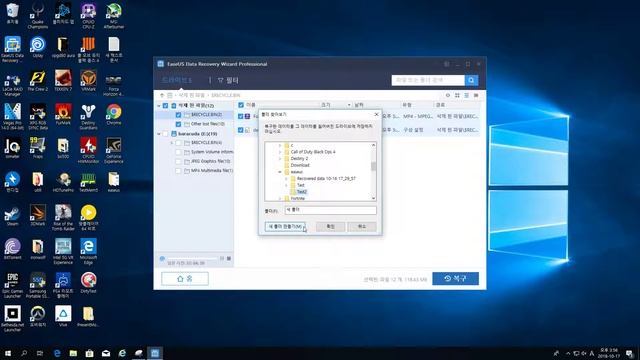Stop the scan with the stop icon
The height and width of the screenshot is (360, 640).
pos(229,258)
